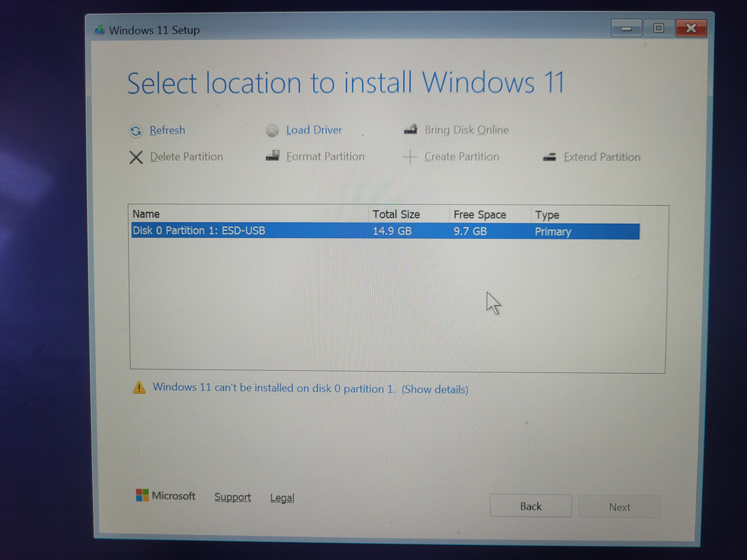Click the yellow warning triangle icon
The image size is (747, 560).
(x=139, y=387)
